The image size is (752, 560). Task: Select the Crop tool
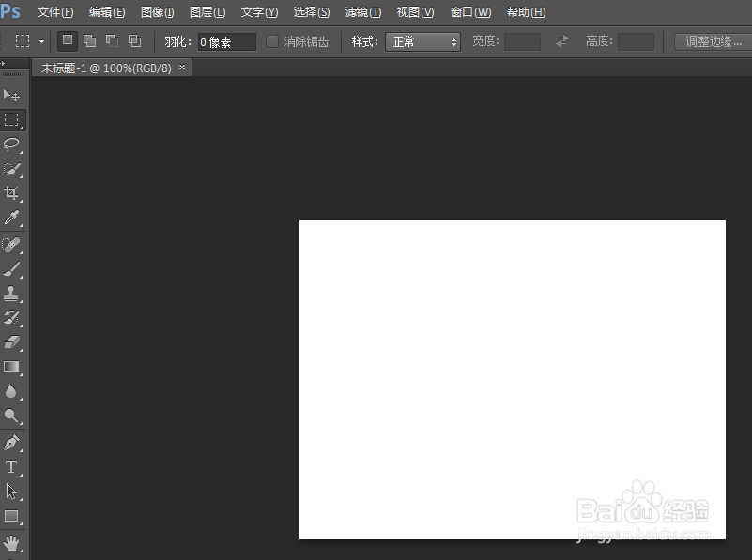[11, 193]
